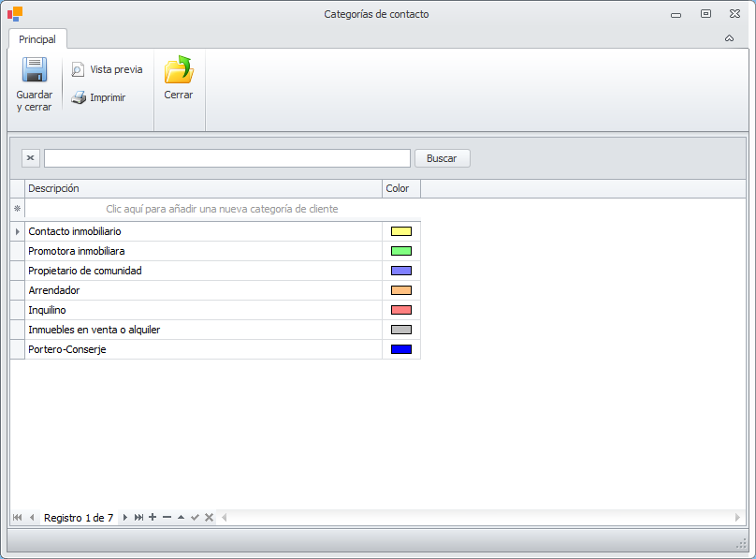Go to previous record in navigator
756x559 pixels.
click(x=32, y=518)
